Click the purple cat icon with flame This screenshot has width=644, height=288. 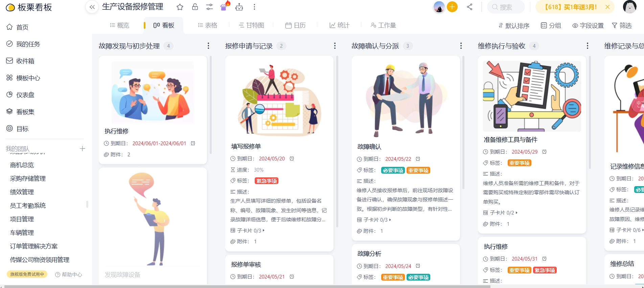225,6
